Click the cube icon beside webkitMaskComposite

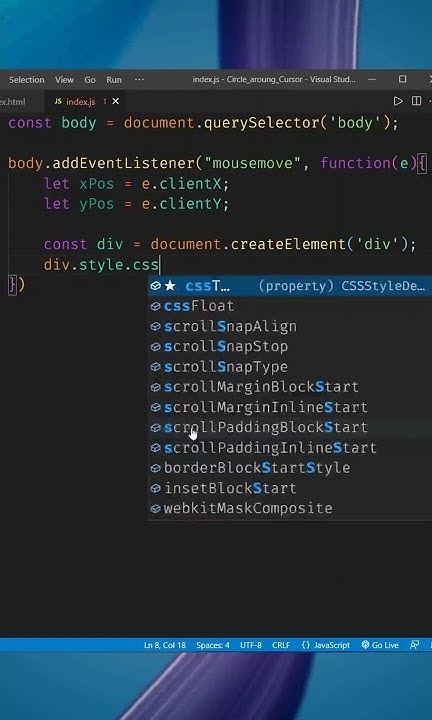[156, 508]
